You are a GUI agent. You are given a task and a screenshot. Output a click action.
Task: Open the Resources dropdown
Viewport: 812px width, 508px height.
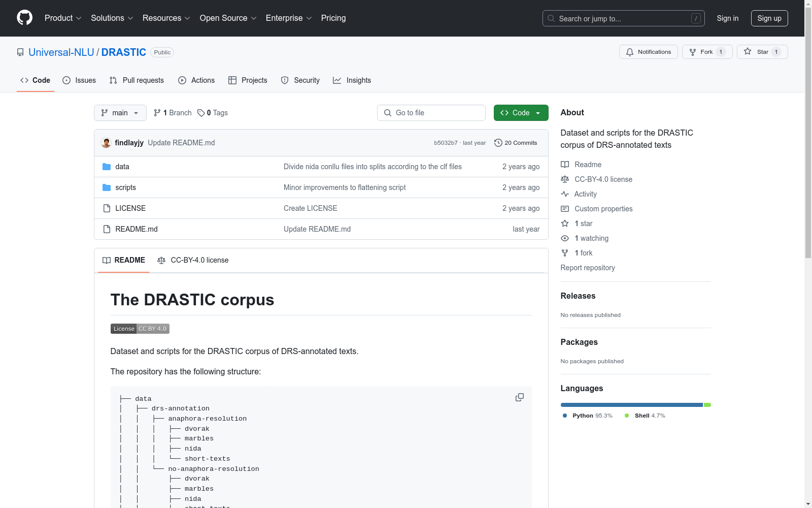click(166, 18)
